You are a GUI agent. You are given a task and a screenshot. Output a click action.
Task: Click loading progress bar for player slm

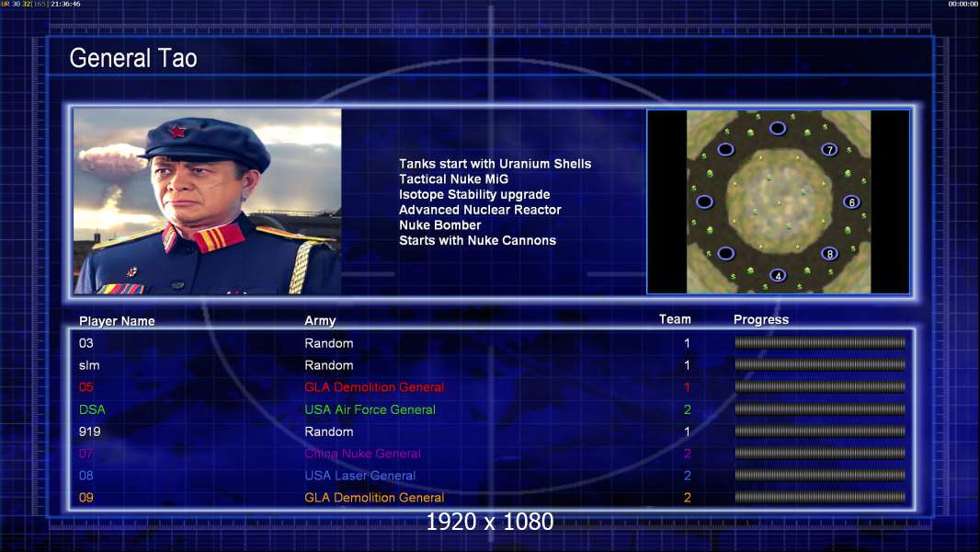tap(820, 364)
